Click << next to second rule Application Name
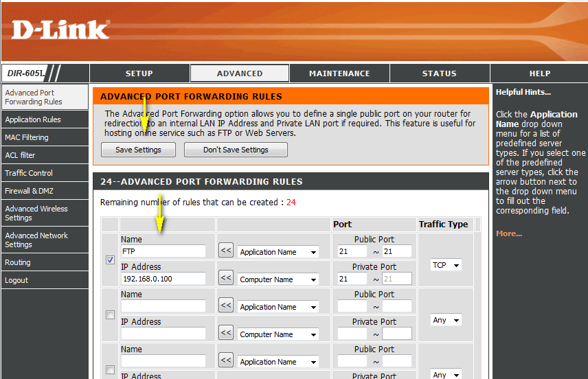The height and width of the screenshot is (379, 588). [226, 306]
